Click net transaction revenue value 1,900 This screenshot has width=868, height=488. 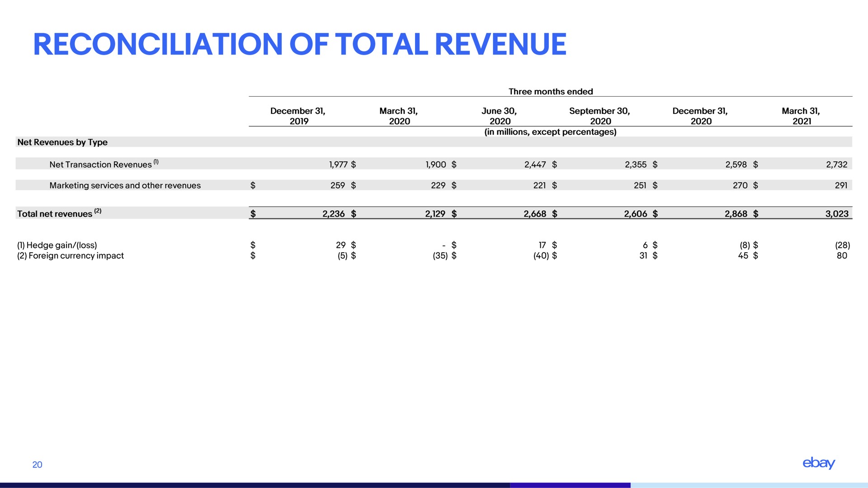coord(436,164)
